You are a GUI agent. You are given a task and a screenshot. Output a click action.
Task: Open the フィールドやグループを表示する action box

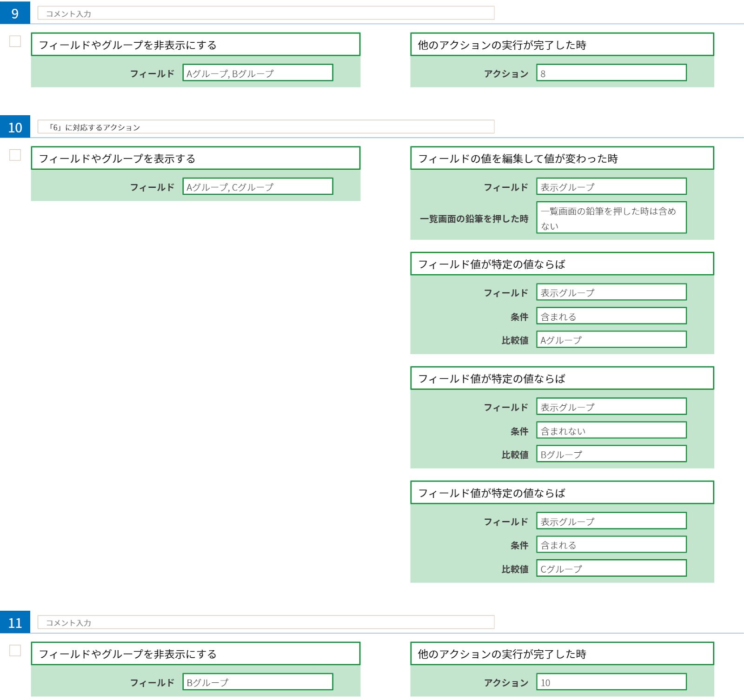coord(195,158)
